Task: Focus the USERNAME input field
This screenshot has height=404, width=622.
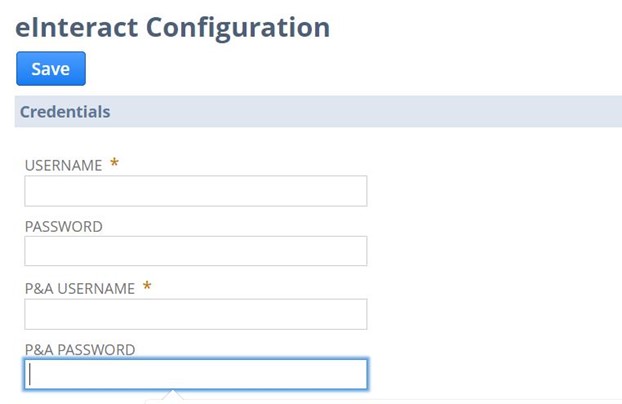Action: click(196, 191)
